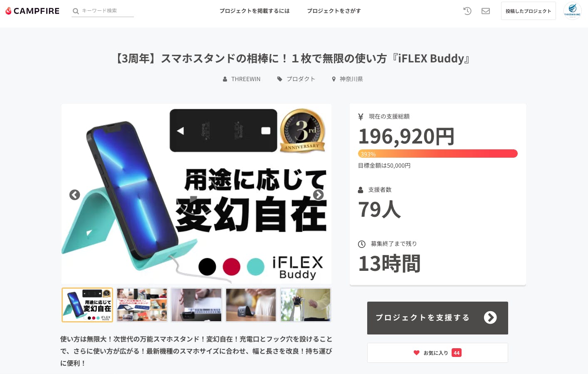
Task: Click the heart favorite icon
Action: pyautogui.click(x=416, y=353)
